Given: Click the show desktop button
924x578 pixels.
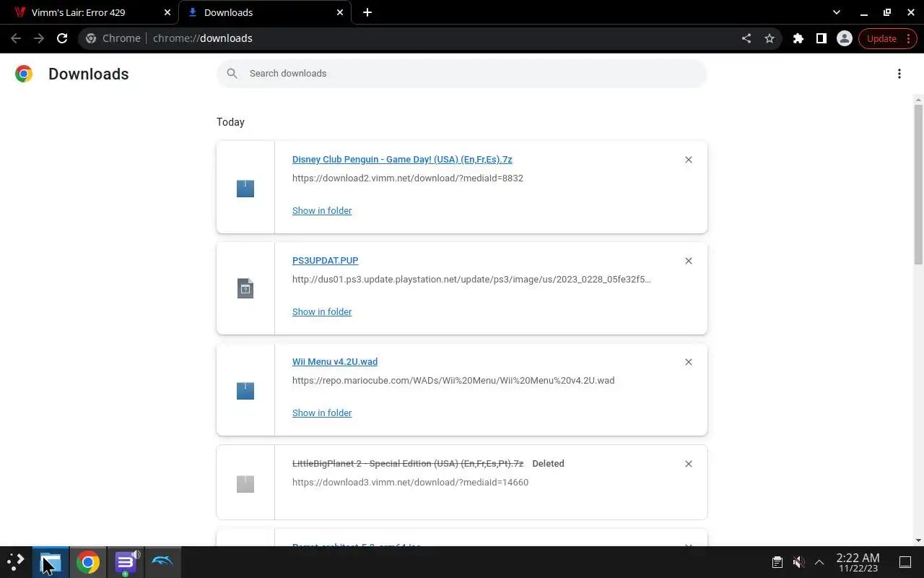Looking at the screenshot, I should pos(905,561).
